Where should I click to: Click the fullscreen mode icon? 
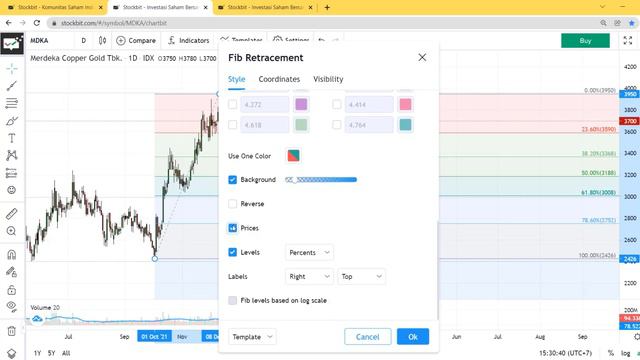click(628, 40)
